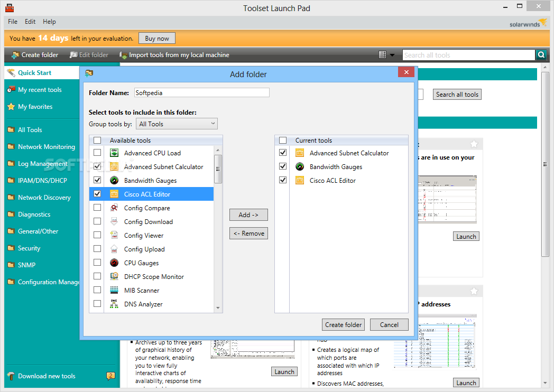Click the Buy now button
The image size is (554, 392).
click(157, 38)
